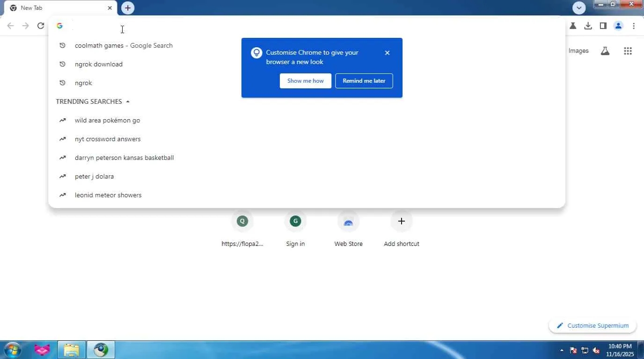Open Windows Explorer from taskbar
Viewport: 644px width, 359px height.
point(72,350)
